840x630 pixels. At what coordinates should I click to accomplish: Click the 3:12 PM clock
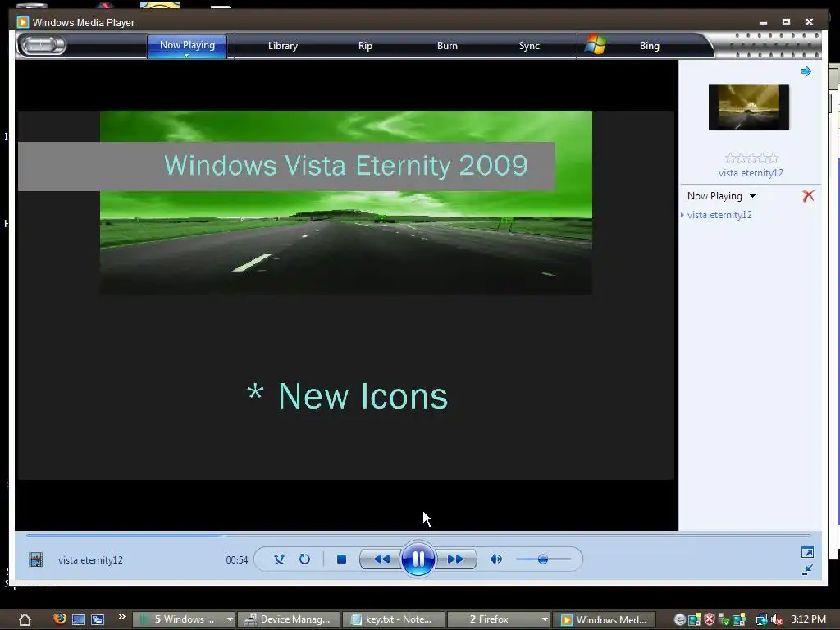click(x=808, y=619)
